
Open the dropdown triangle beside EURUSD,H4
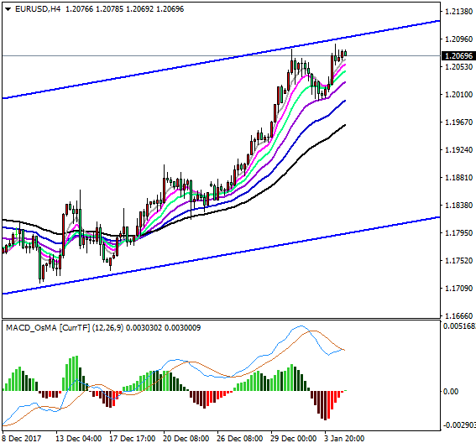[8, 9]
